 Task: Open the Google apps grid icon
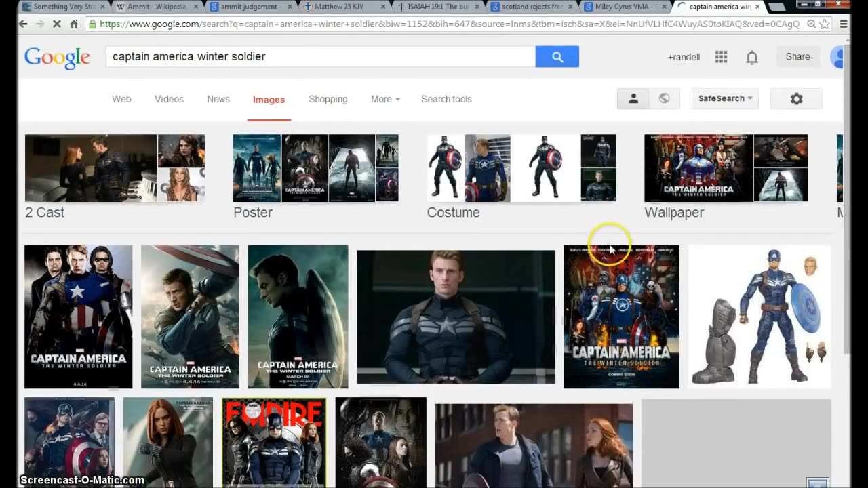[x=721, y=57]
